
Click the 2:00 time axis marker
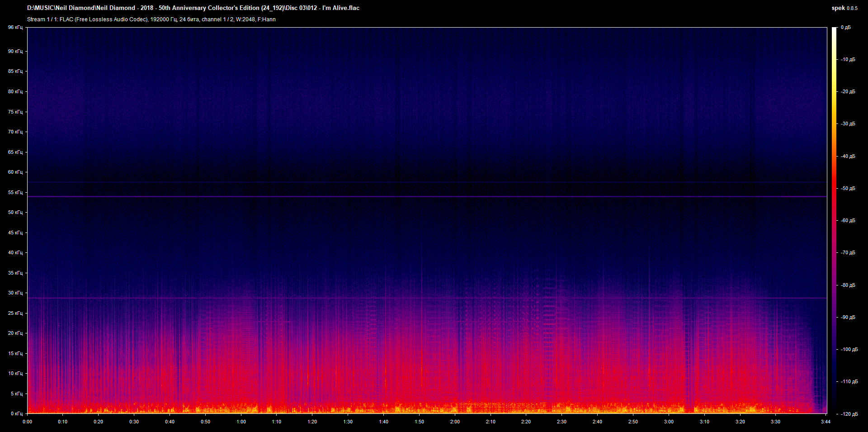[455, 422]
